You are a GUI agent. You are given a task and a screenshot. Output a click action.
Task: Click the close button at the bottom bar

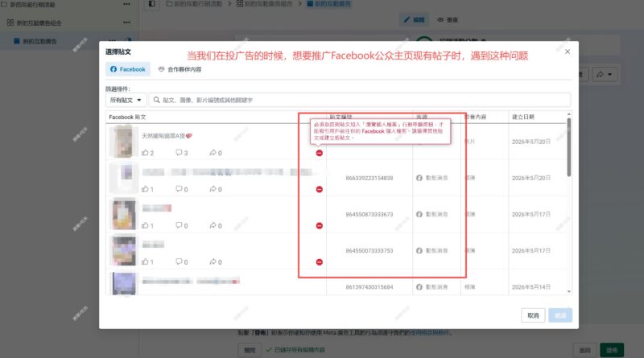250,350
